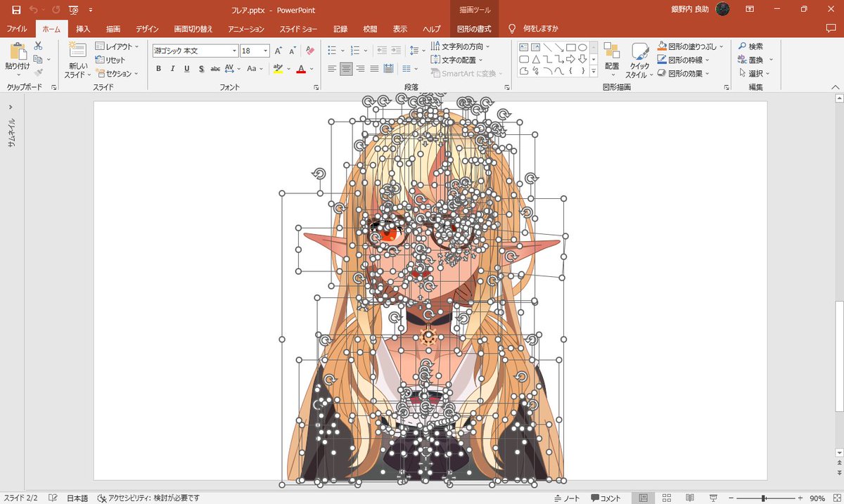Click the Arrange (配置) button

tap(612, 59)
